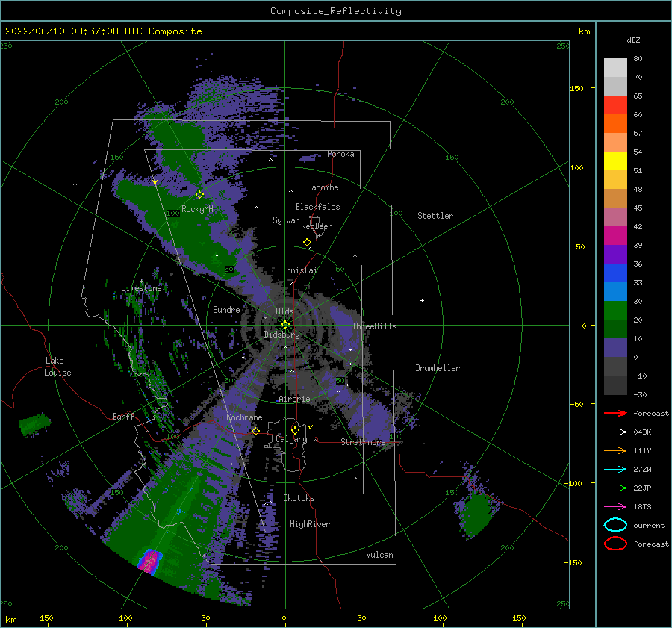Click the orange 111V arrow in legend
The image size is (672, 628).
tap(615, 450)
